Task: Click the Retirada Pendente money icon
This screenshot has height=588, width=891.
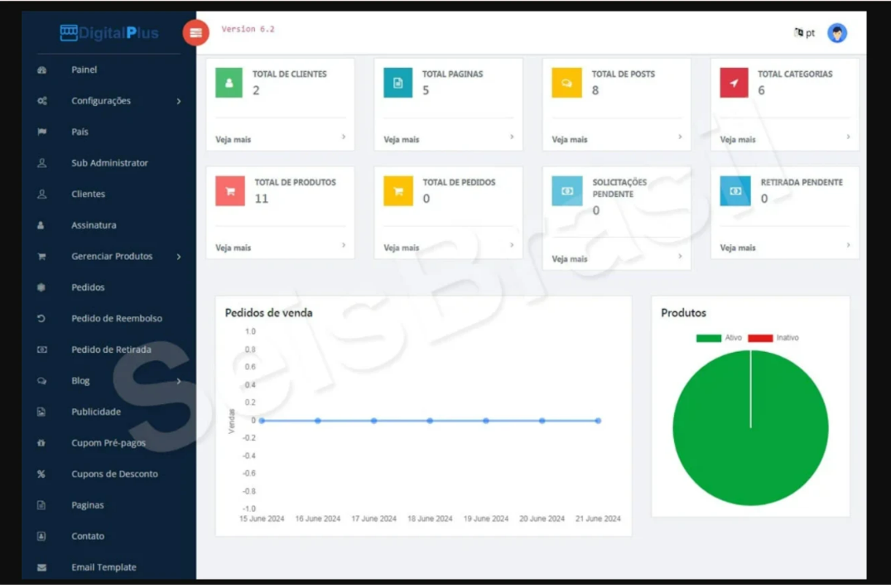Action: tap(734, 191)
